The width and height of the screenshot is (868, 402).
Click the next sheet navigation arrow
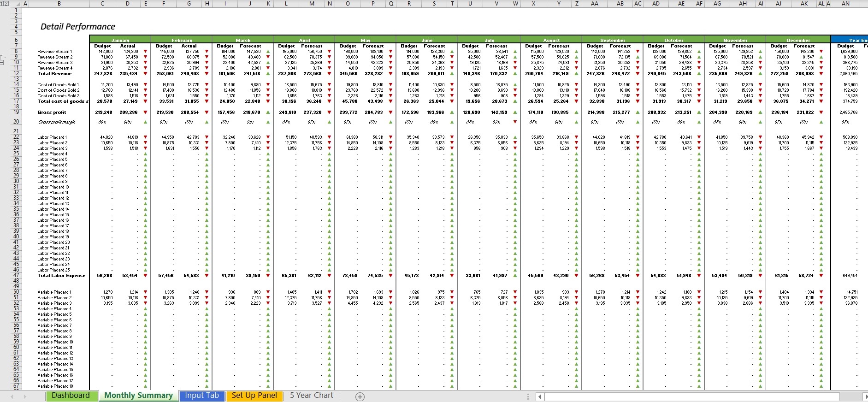coord(24,396)
